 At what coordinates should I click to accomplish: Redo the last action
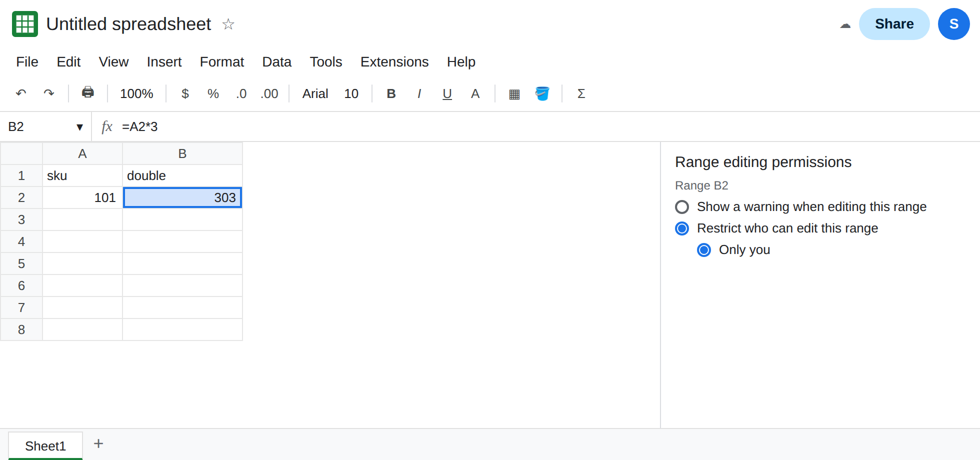tap(49, 93)
